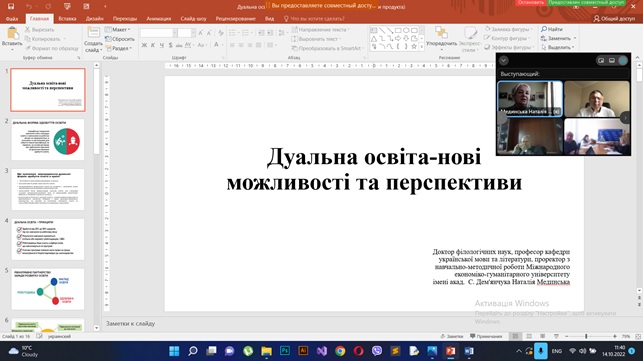Select slide 2 thumbnail in slide panel
The image size is (643, 361).
48,140
